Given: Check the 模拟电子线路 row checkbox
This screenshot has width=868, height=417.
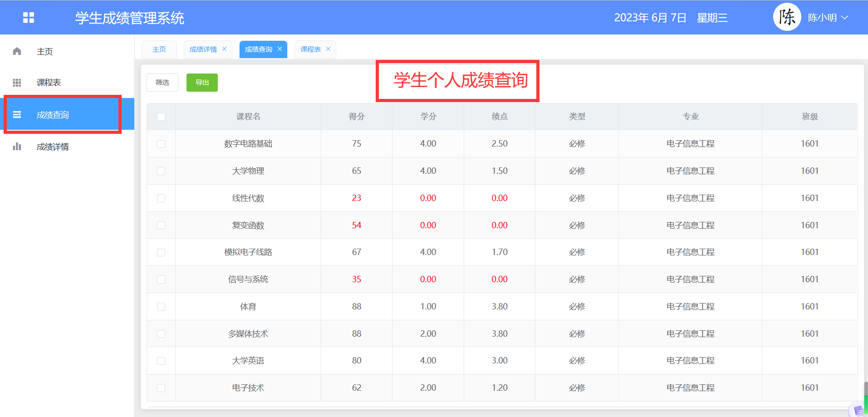Looking at the screenshot, I should (161, 252).
